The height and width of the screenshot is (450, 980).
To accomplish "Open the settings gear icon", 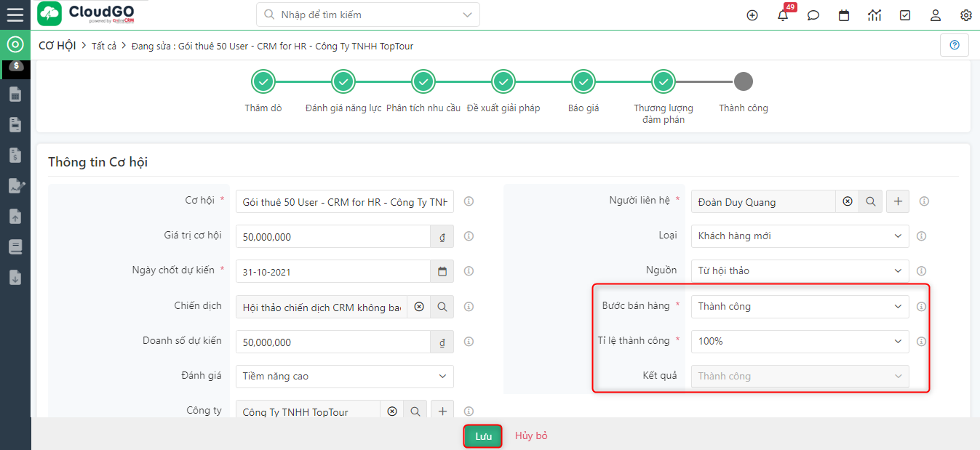I will [x=966, y=15].
